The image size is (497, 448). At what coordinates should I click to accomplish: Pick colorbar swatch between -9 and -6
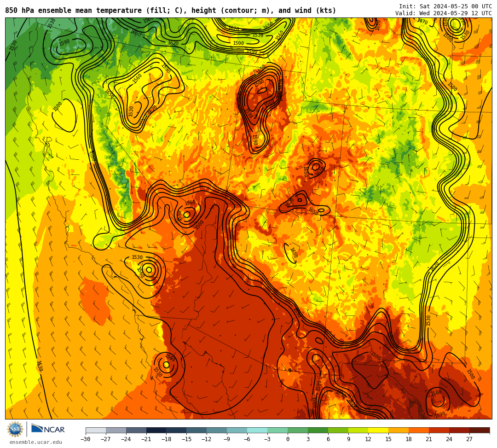coord(237,430)
